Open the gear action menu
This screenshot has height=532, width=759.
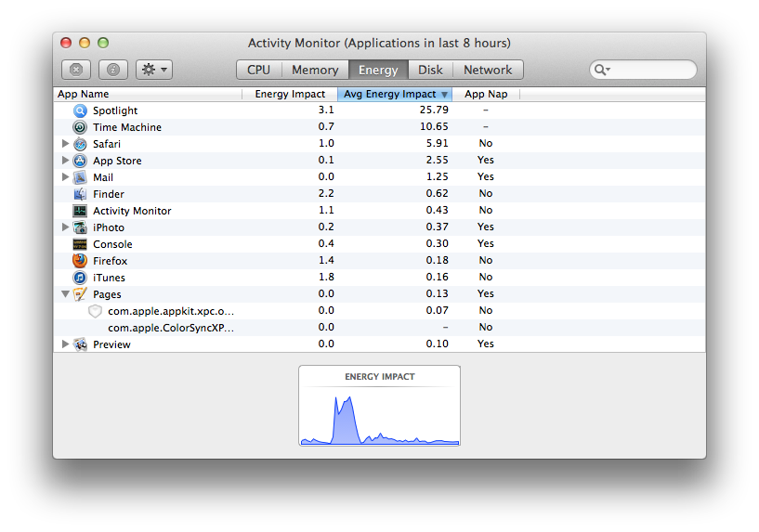click(154, 70)
